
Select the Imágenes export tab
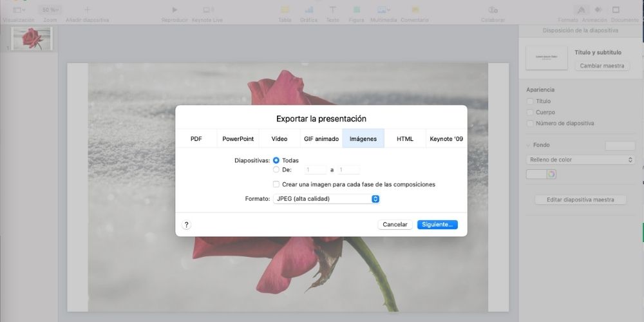point(363,139)
